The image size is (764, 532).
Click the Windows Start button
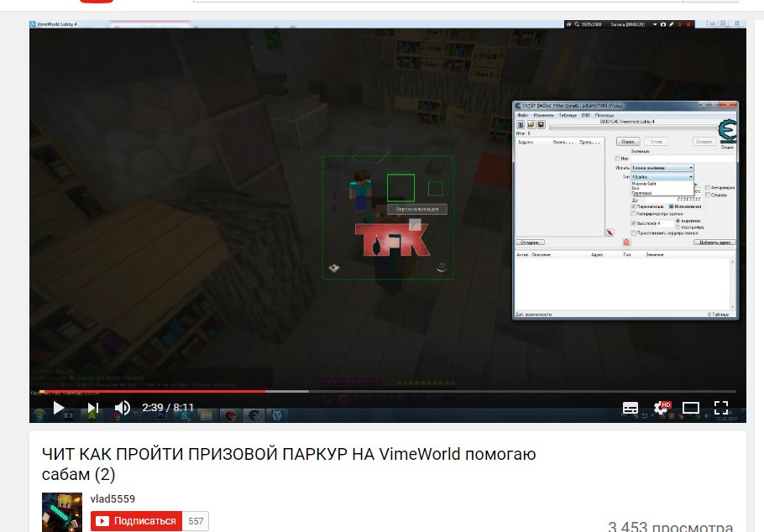39,415
